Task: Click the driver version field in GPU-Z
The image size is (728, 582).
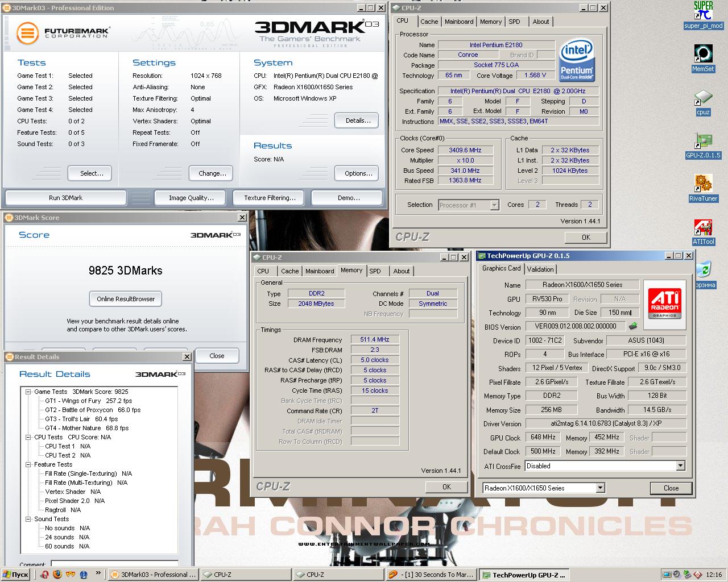Action: pos(606,423)
